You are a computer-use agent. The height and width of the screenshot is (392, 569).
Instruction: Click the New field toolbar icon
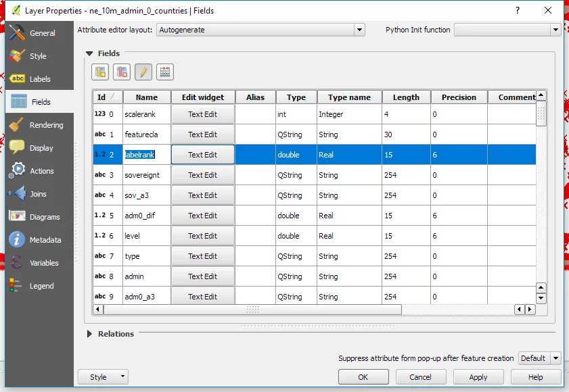pyautogui.click(x=100, y=72)
